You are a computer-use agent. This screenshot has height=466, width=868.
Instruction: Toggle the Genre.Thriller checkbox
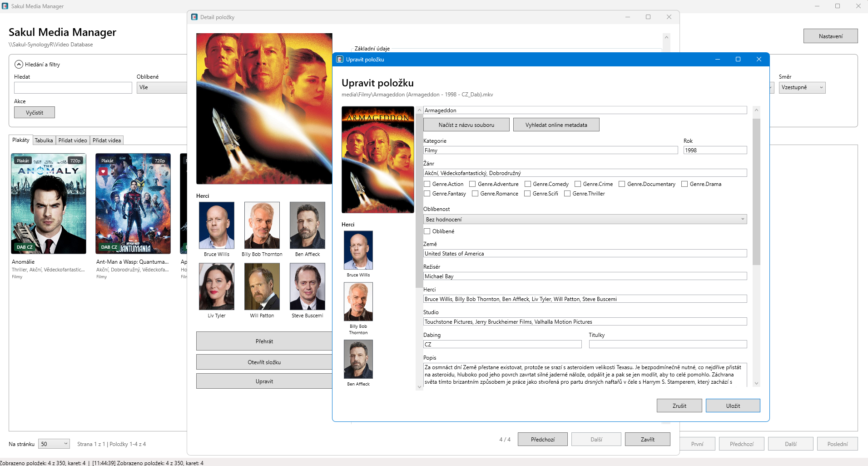(x=567, y=194)
